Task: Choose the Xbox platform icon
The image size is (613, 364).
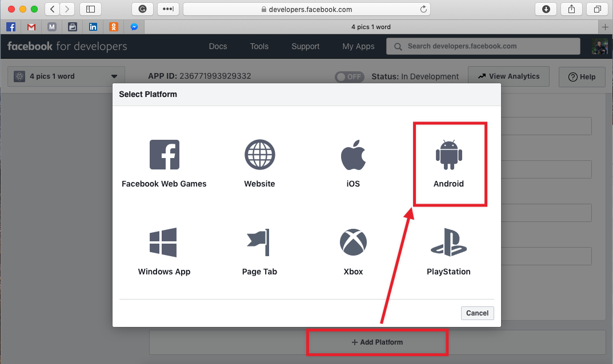Action: click(354, 242)
